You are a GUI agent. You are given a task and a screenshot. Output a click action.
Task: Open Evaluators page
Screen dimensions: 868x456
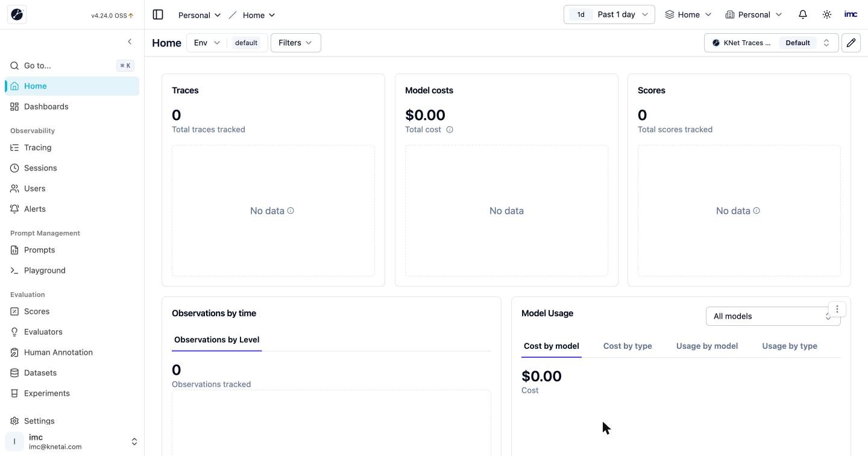click(72, 332)
